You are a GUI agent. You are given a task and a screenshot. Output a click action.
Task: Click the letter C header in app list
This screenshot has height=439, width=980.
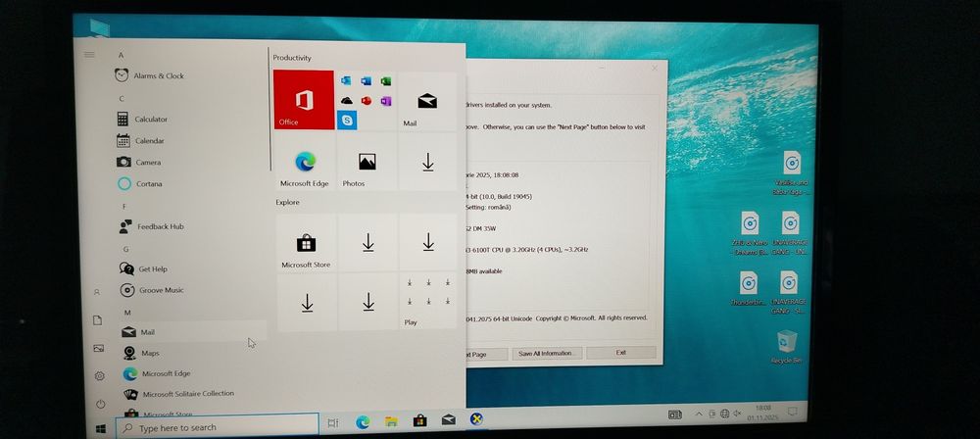pyautogui.click(x=122, y=99)
